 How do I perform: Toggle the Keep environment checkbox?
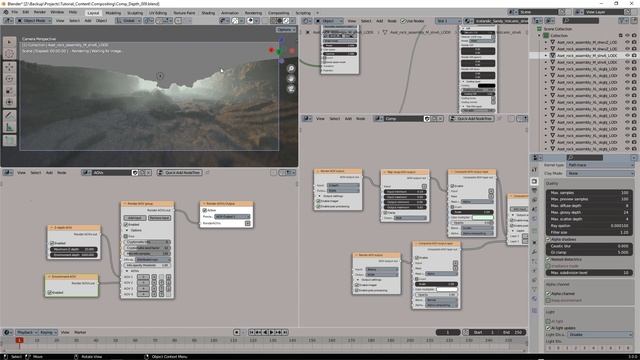click(x=549, y=300)
